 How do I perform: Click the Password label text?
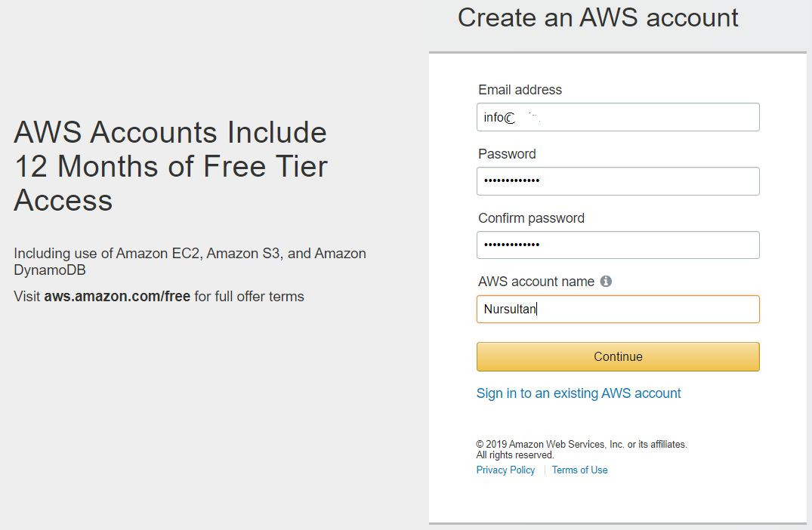pos(507,154)
